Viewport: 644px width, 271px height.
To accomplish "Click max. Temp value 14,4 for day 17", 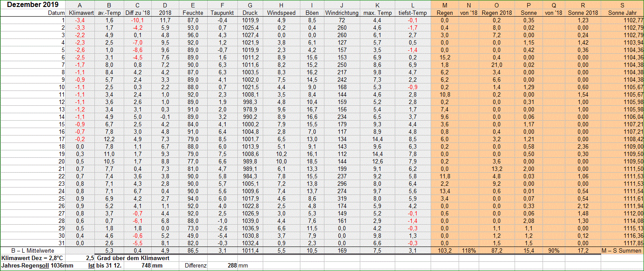I will tap(376, 139).
